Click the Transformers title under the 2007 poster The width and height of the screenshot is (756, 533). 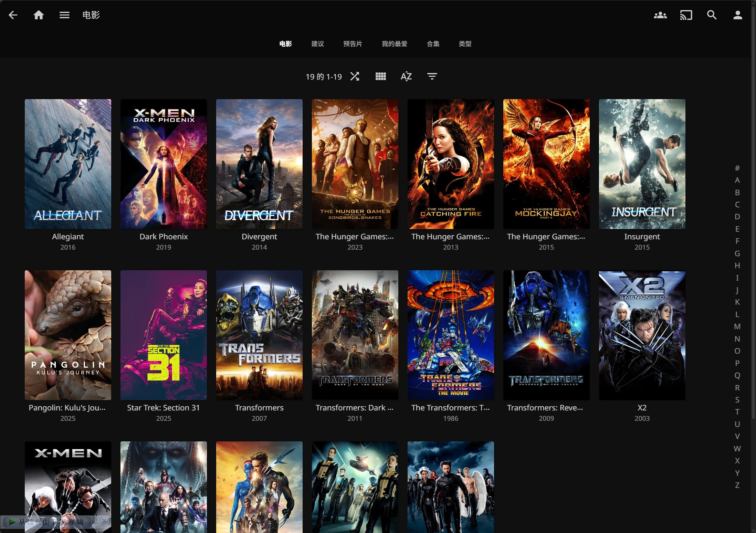259,408
